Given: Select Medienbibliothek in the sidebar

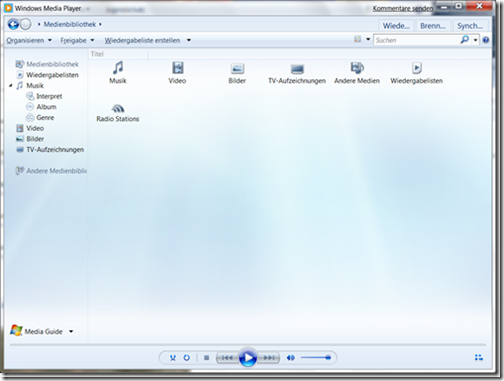Looking at the screenshot, I should click(x=47, y=64).
